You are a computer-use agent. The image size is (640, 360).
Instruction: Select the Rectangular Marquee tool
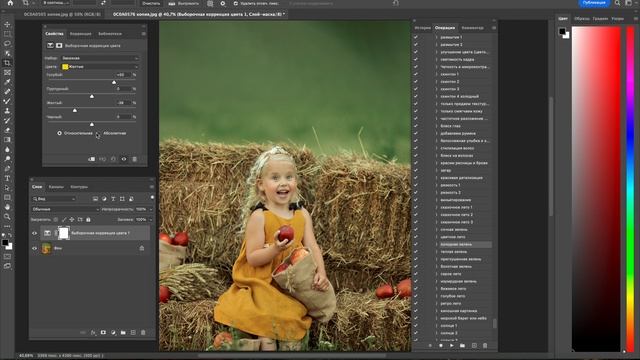click(x=7, y=34)
